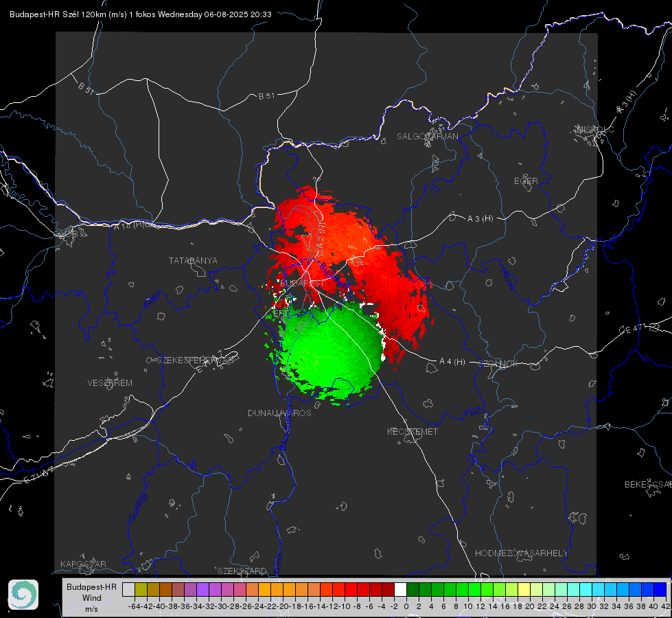Click the A 3 (H) road label near Eger
672x618 pixels.
(x=480, y=219)
